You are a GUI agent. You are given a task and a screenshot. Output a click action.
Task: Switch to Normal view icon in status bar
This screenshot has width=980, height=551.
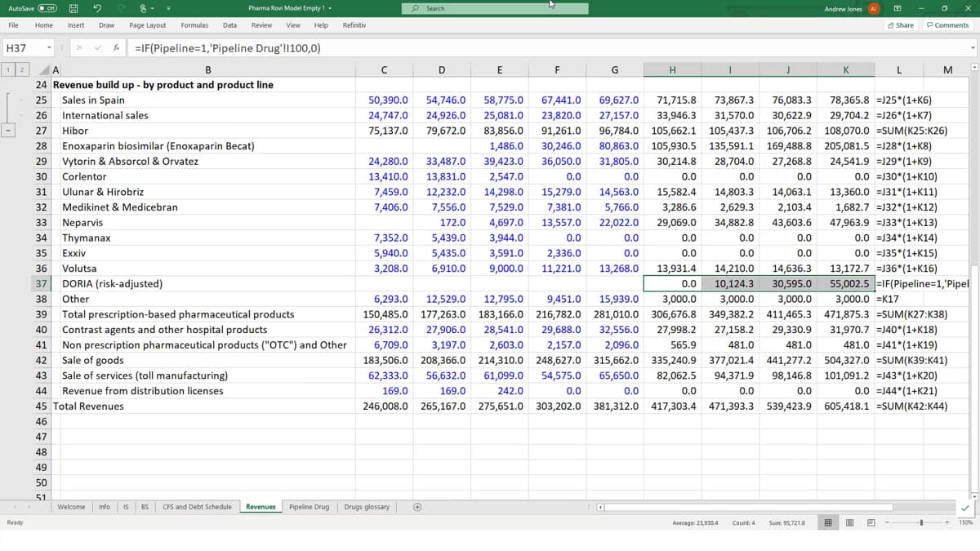830,522
